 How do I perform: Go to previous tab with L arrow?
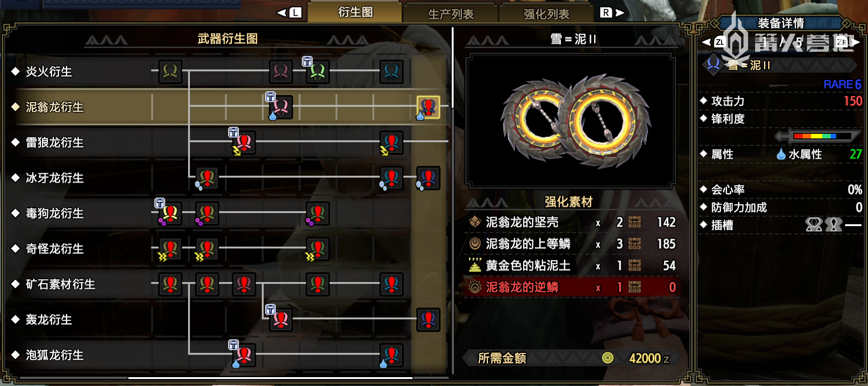click(x=289, y=13)
